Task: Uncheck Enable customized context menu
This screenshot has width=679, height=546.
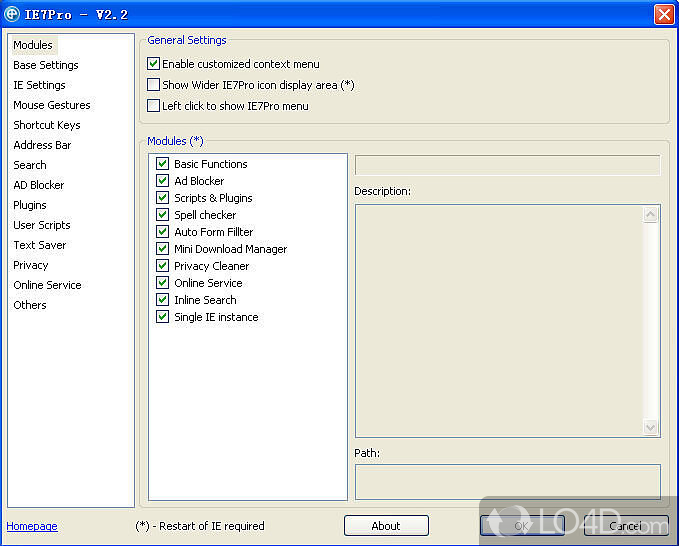Action: tap(153, 64)
